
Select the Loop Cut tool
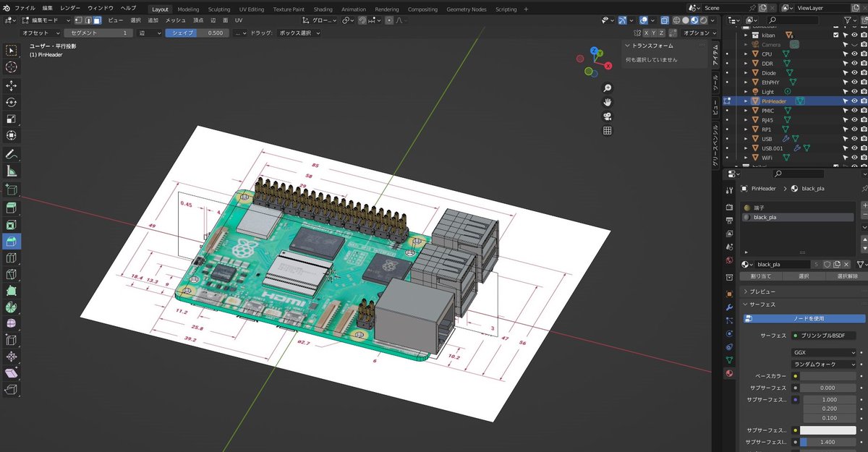point(12,257)
